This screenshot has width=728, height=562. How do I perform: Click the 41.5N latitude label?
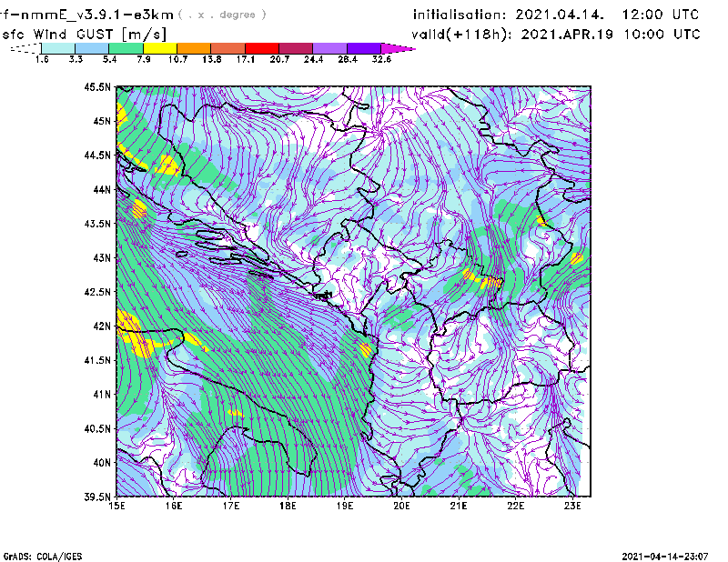[x=97, y=360]
